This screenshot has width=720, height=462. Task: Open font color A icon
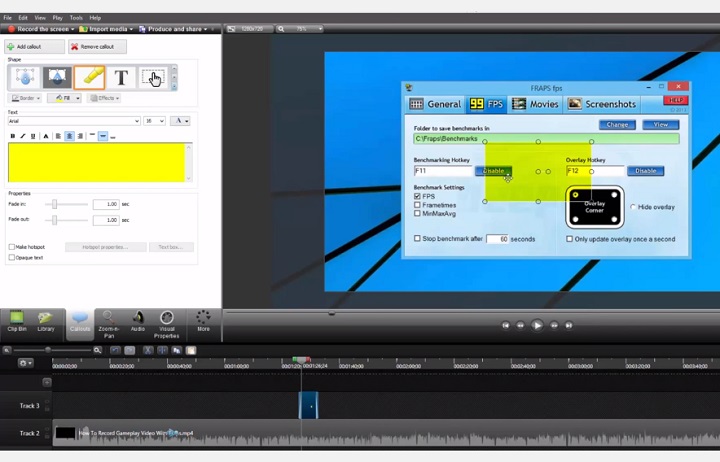tap(46, 136)
